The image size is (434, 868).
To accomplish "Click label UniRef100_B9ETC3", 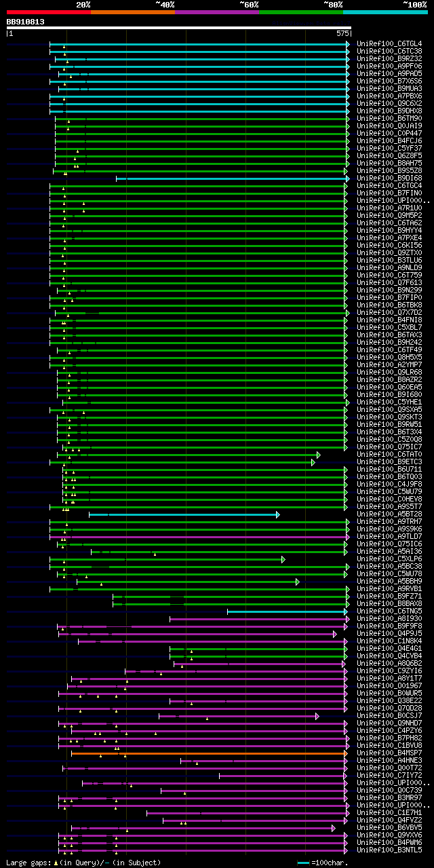I will click(389, 462).
